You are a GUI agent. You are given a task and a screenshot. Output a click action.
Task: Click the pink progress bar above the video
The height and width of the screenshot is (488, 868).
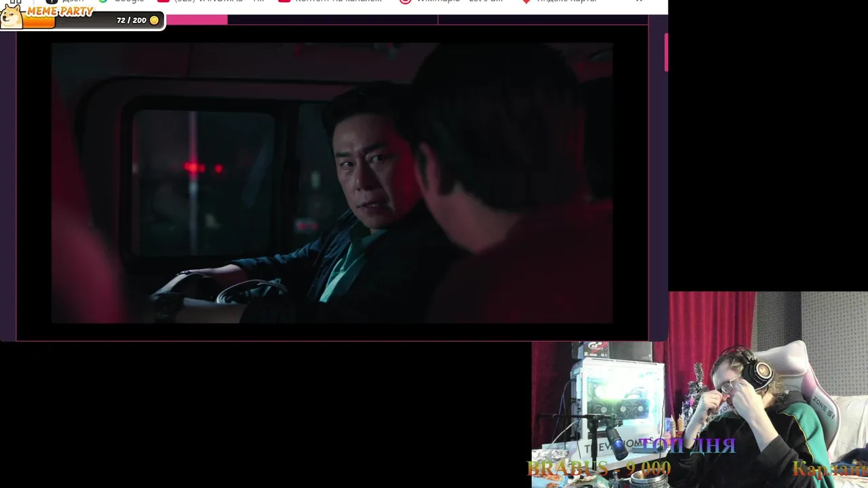(x=197, y=20)
